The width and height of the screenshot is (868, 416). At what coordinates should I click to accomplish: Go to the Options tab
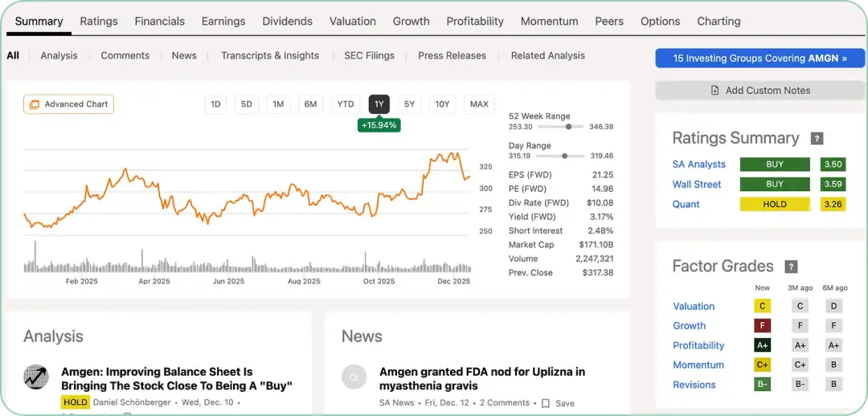pyautogui.click(x=660, y=21)
